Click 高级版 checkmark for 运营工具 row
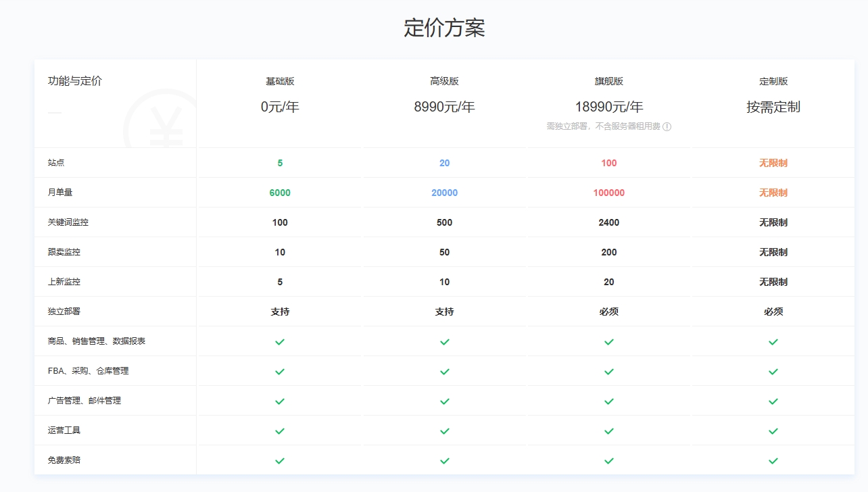Screen dimensions: 868x492 [x=444, y=431]
